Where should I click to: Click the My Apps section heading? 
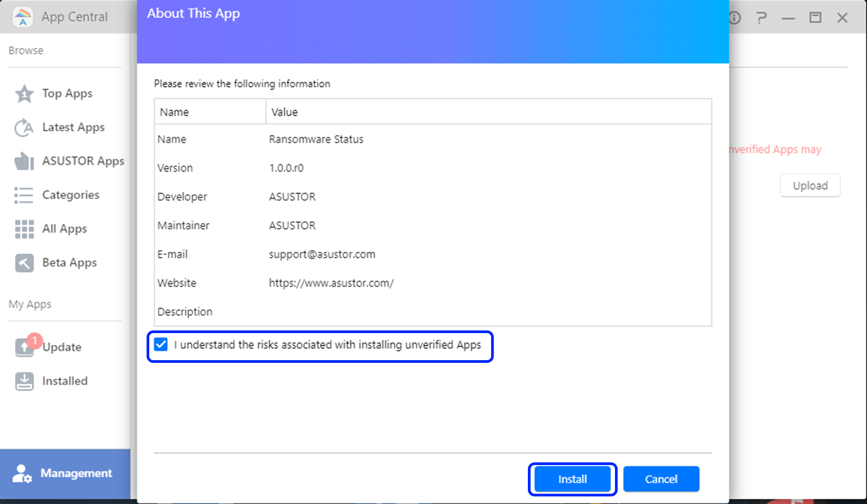[x=30, y=304]
